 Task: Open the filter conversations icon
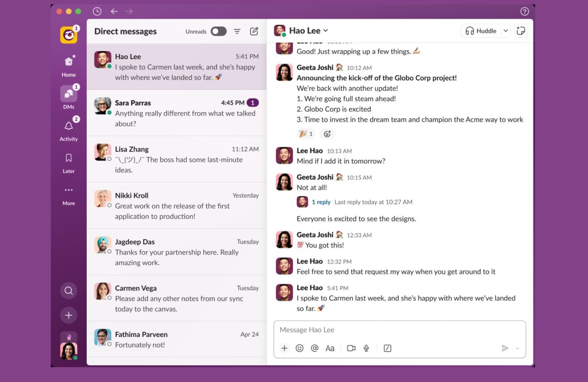237,31
